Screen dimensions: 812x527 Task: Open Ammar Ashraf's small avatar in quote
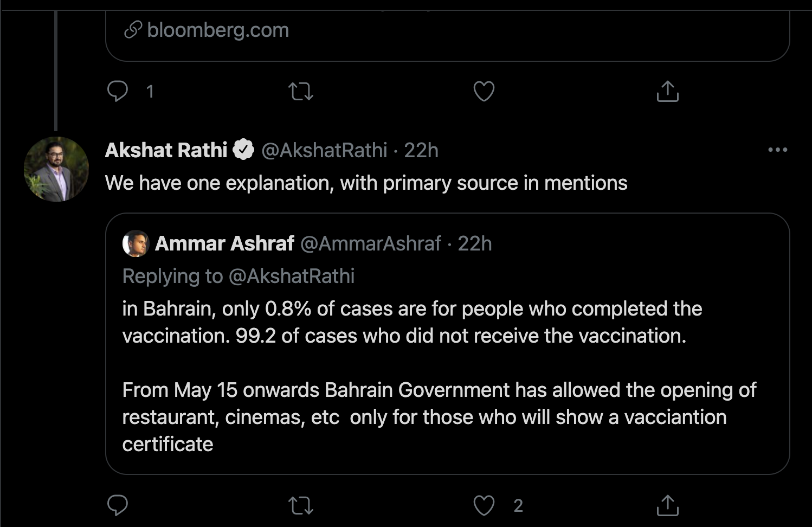tap(136, 243)
